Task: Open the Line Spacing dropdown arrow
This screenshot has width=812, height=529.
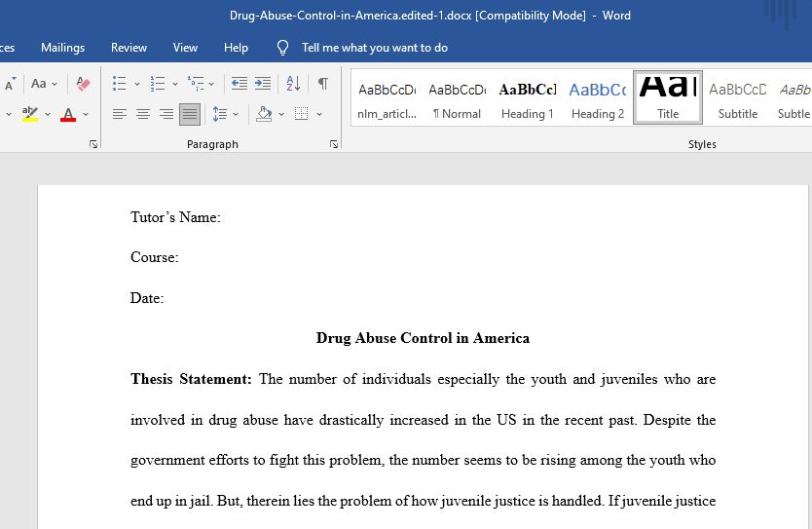Action: coord(236,114)
